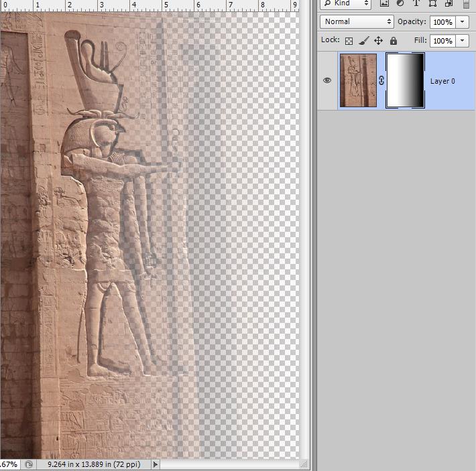
Task: Switch the layer filtering toggle on or off
Action: point(467,4)
